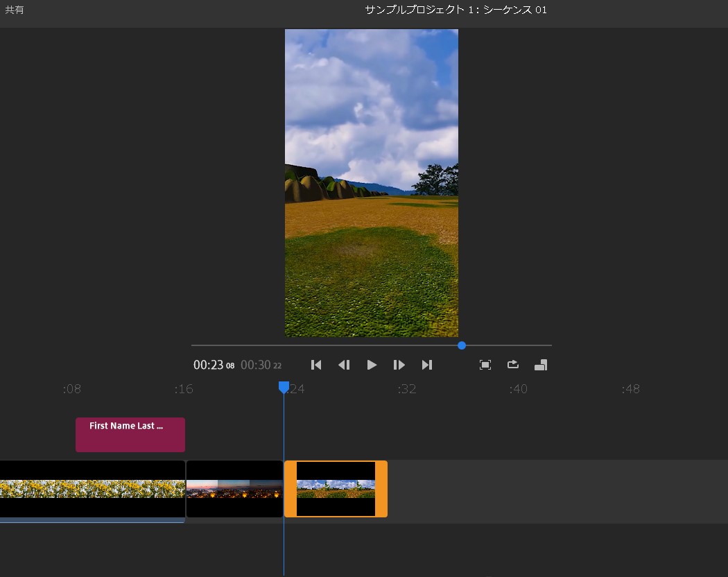728x577 pixels.
Task: Jump to the end of the sequence
Action: (x=427, y=365)
